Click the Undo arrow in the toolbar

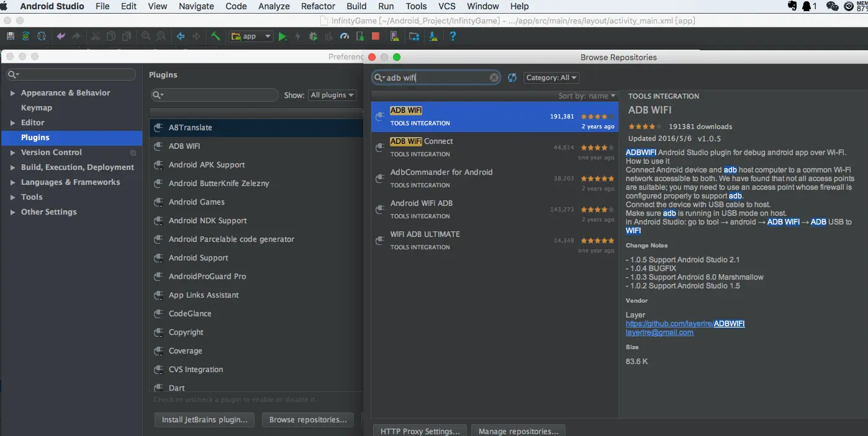point(61,37)
